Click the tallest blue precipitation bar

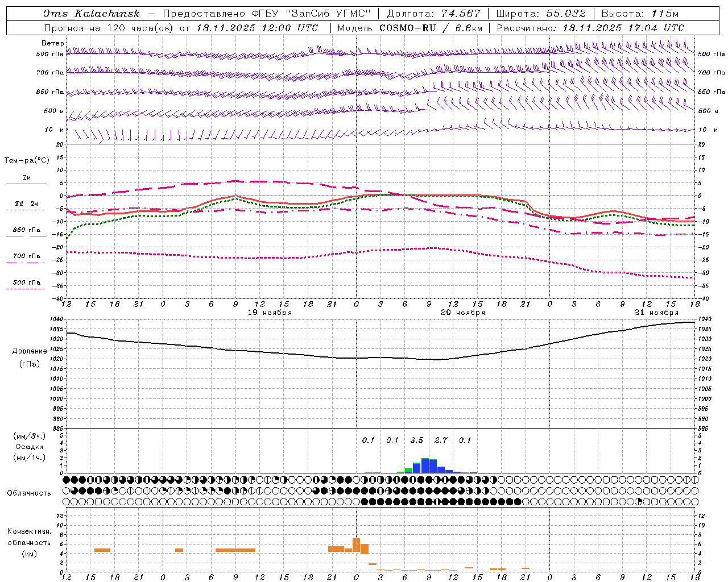pyautogui.click(x=425, y=465)
